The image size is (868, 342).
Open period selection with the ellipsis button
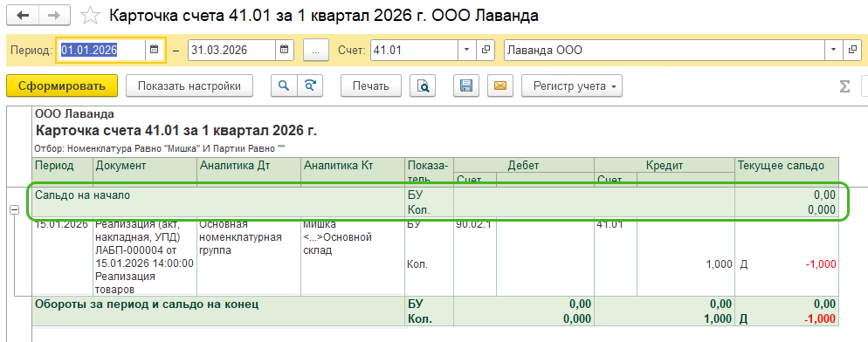[x=316, y=50]
